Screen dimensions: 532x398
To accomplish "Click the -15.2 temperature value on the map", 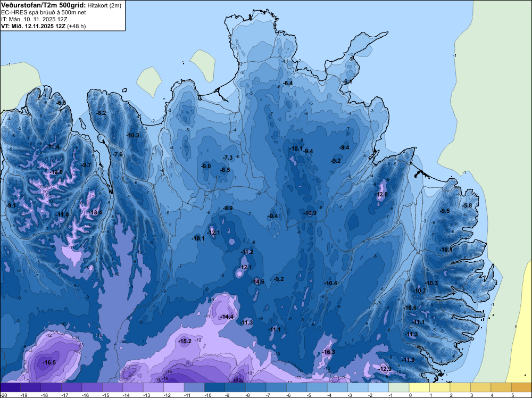I will coord(185,342).
